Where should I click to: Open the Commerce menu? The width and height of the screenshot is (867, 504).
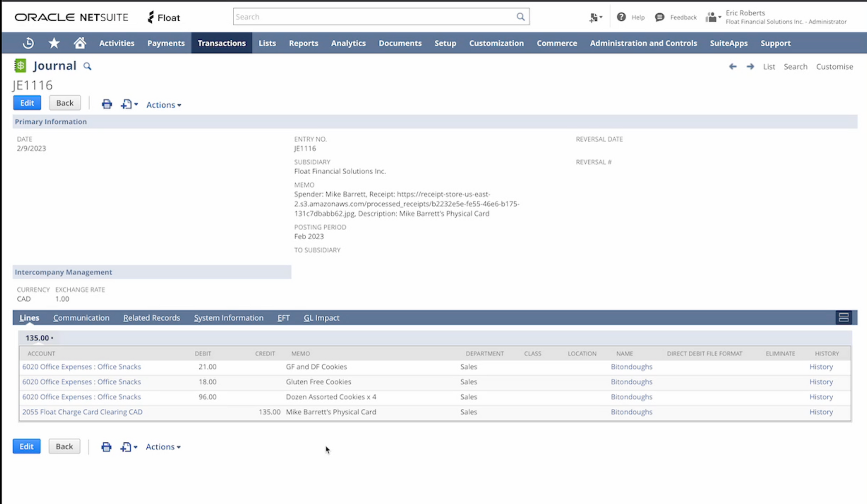point(557,43)
